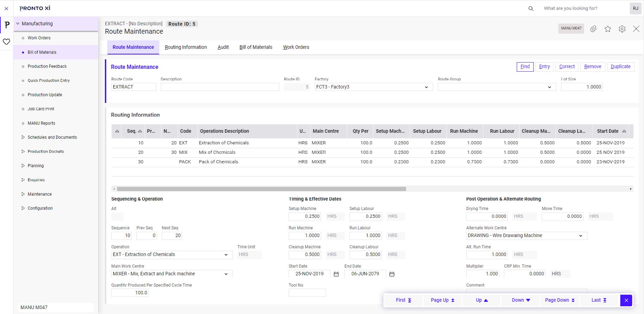This screenshot has height=314, width=644.
Task: Dismiss the navigation bar purple X
Action: click(x=626, y=300)
